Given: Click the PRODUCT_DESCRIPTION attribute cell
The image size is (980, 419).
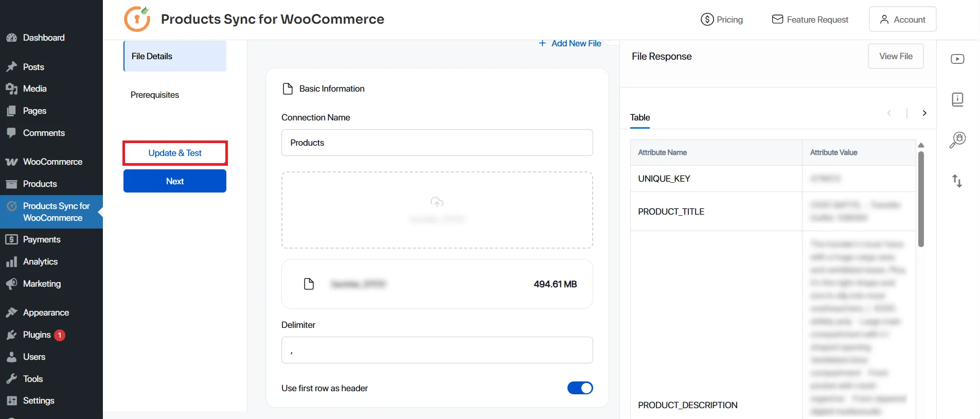Looking at the screenshot, I should pyautogui.click(x=716, y=405).
